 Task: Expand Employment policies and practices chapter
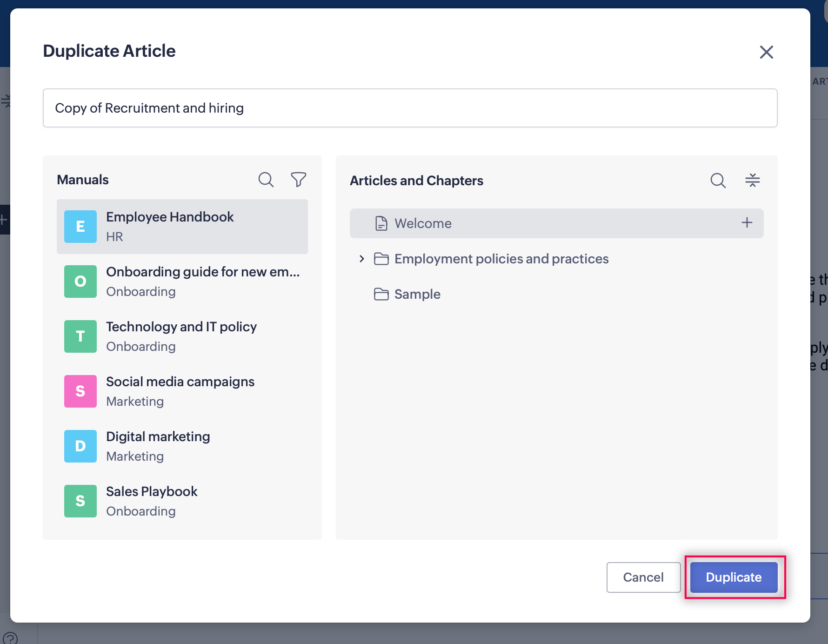tap(362, 259)
